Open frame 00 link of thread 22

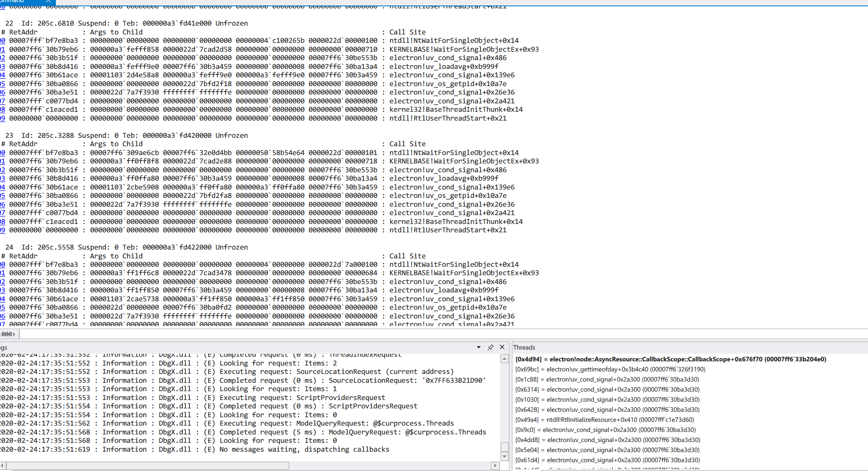[x=3, y=41]
